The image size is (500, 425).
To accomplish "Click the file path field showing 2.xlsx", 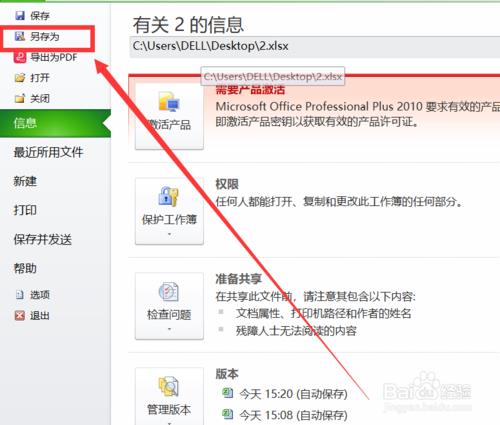I will pyautogui.click(x=315, y=46).
